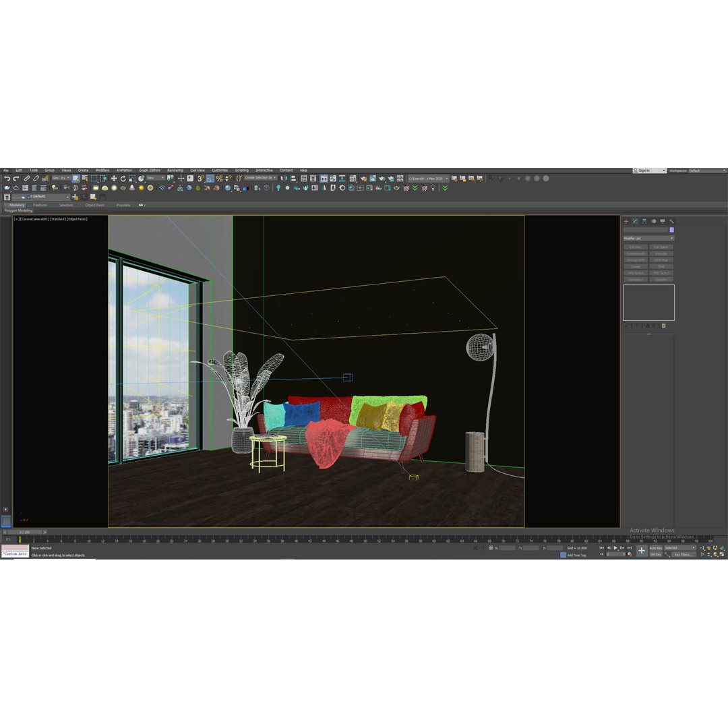This screenshot has width=728, height=728.
Task: Open Select by Name list icon
Action: point(84,178)
